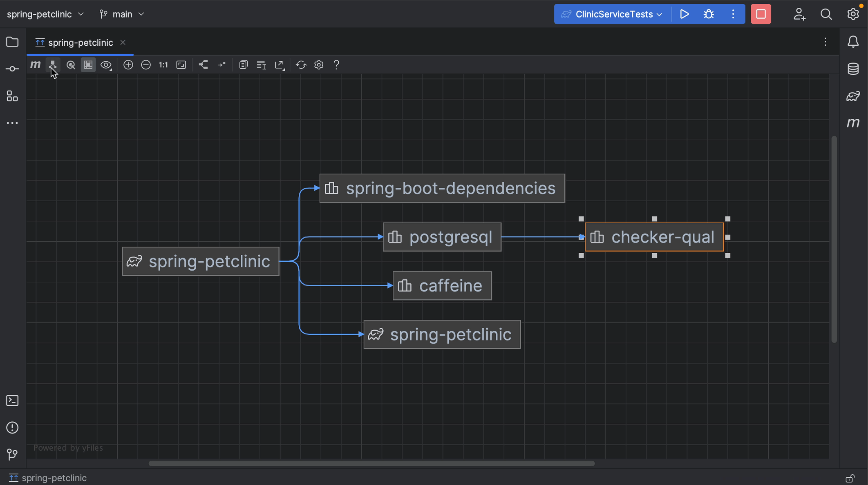Viewport: 868px width, 485px height.
Task: Expand the spring-petclinic project dropdown
Action: (x=45, y=14)
